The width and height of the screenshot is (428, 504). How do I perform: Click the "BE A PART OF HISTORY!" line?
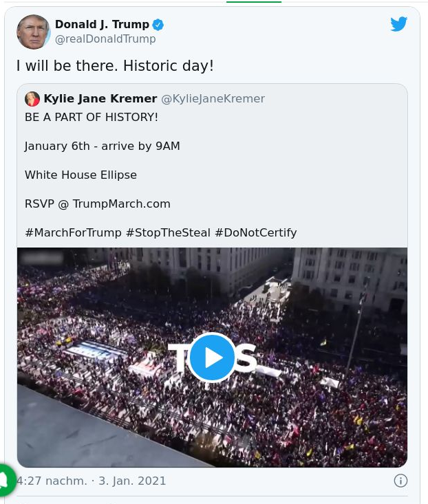pos(92,117)
